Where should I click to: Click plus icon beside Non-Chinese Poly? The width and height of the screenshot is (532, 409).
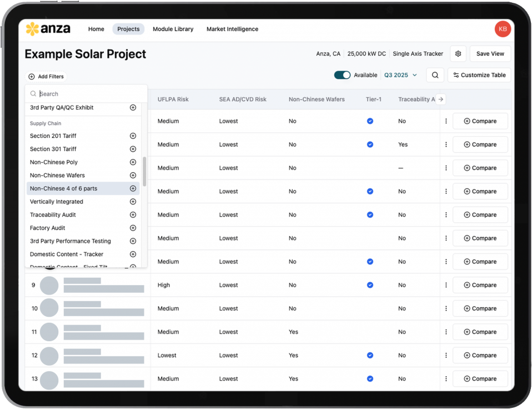click(x=133, y=162)
